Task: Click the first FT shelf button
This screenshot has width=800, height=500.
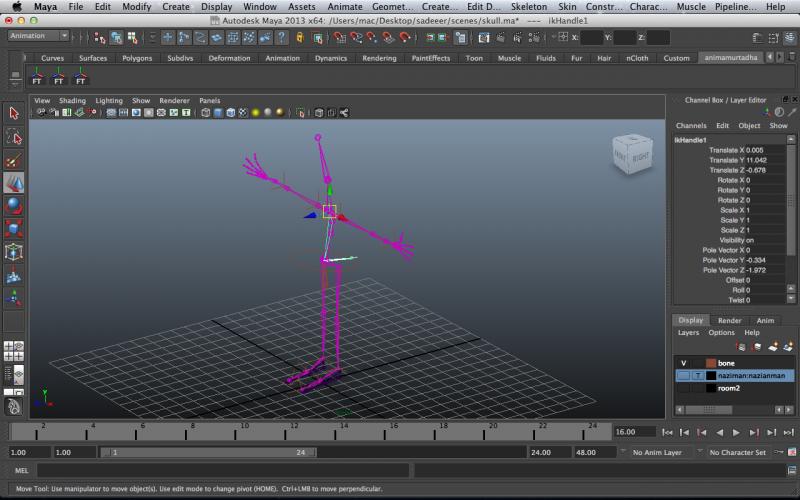Action: point(38,76)
